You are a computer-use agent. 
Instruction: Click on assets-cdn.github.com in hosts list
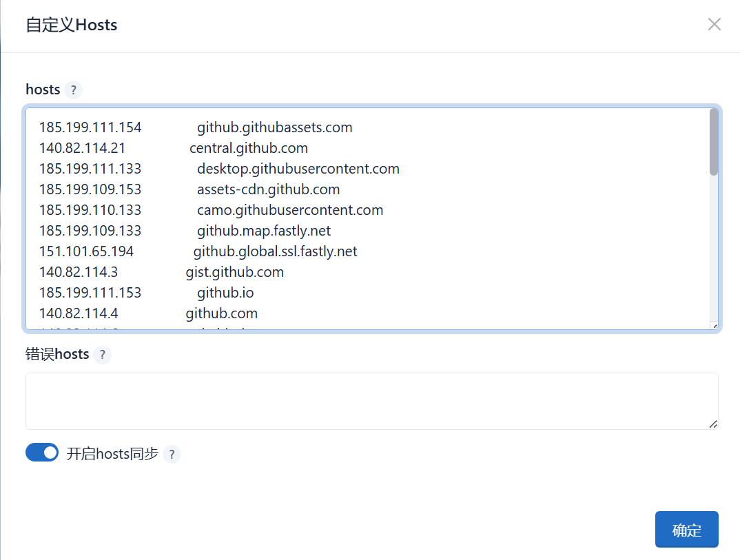[x=268, y=189]
